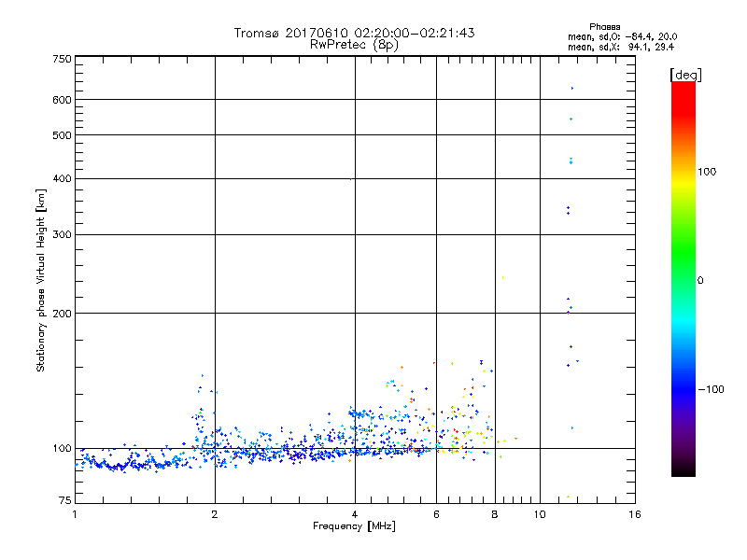Screen dimensions: 747x560
Task: Click the '[deg]' colorbar unit label
Action: click(x=685, y=75)
